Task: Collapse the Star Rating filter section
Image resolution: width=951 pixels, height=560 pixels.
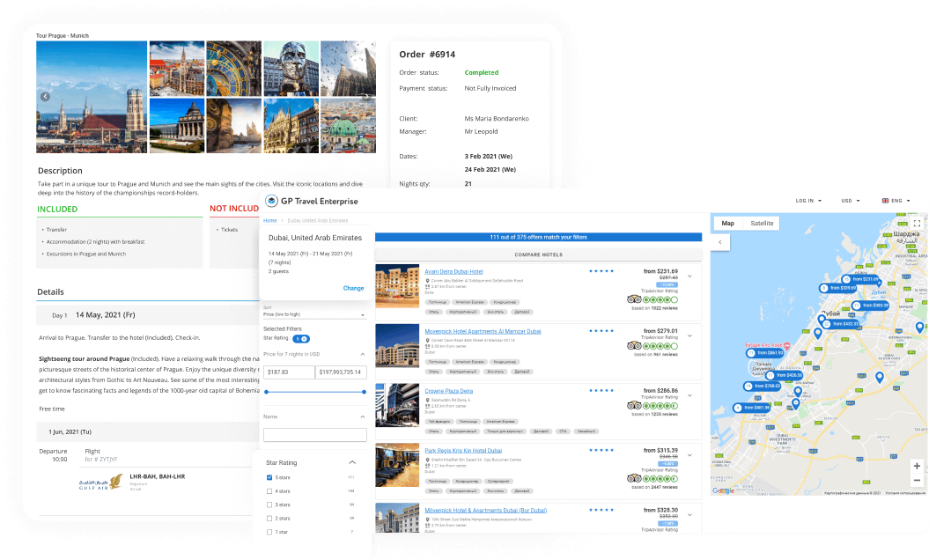Action: point(352,462)
